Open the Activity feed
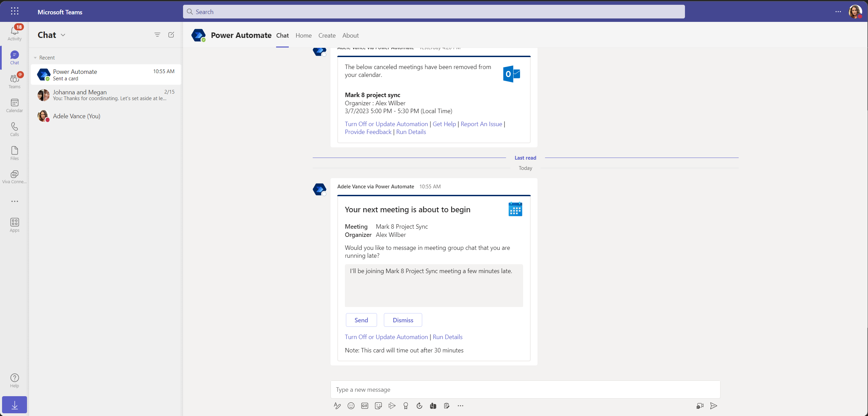Image resolution: width=868 pixels, height=416 pixels. pyautogui.click(x=14, y=33)
